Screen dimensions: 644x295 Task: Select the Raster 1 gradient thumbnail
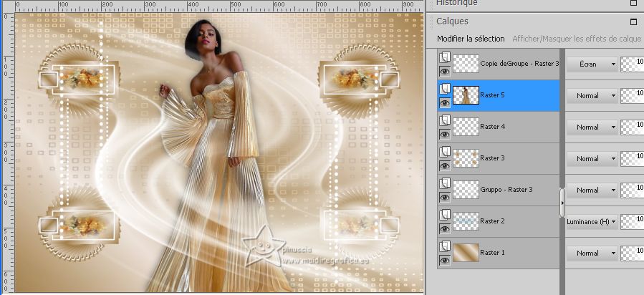click(x=466, y=253)
